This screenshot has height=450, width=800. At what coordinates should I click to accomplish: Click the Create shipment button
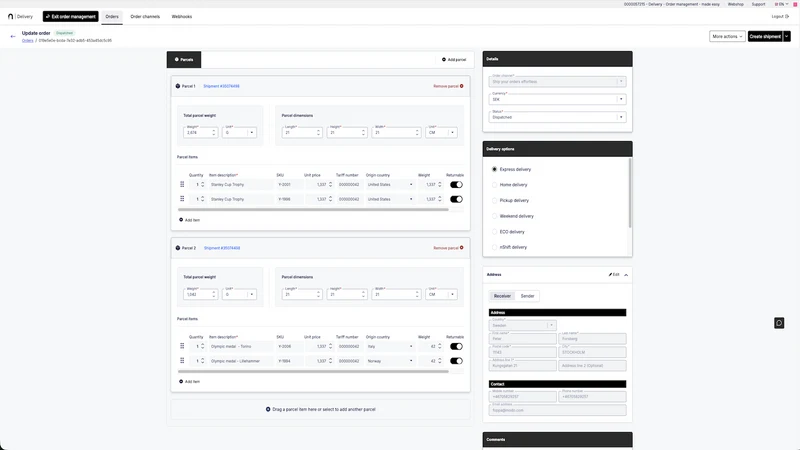pos(765,36)
